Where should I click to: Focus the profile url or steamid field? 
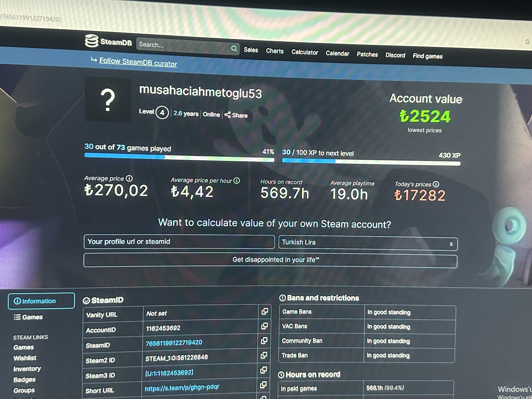pyautogui.click(x=179, y=242)
